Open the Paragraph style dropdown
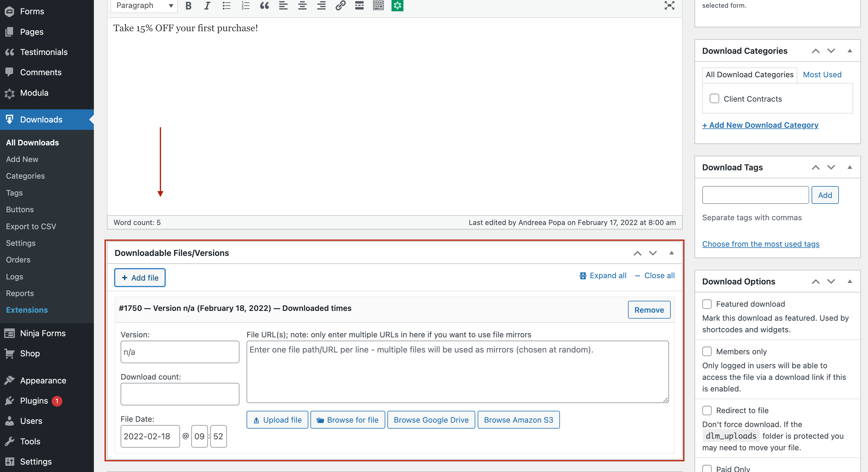 click(x=145, y=6)
